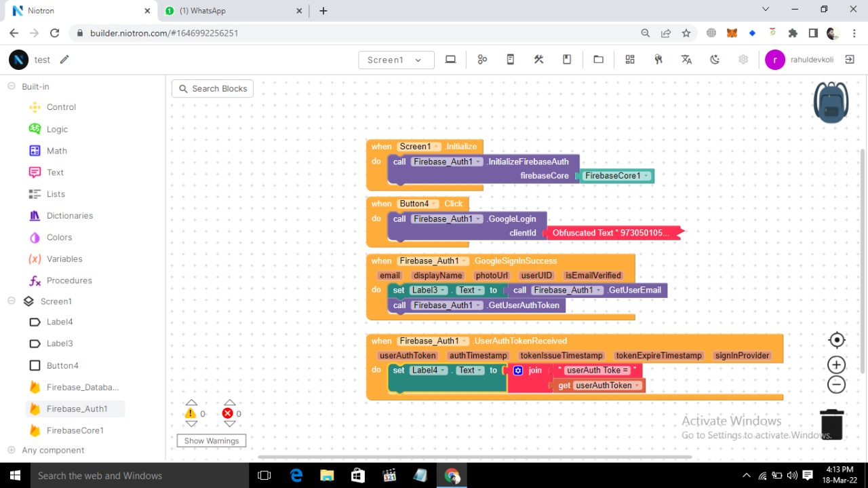The height and width of the screenshot is (488, 868).
Task: Bookmark this page with star icon
Action: tap(686, 33)
